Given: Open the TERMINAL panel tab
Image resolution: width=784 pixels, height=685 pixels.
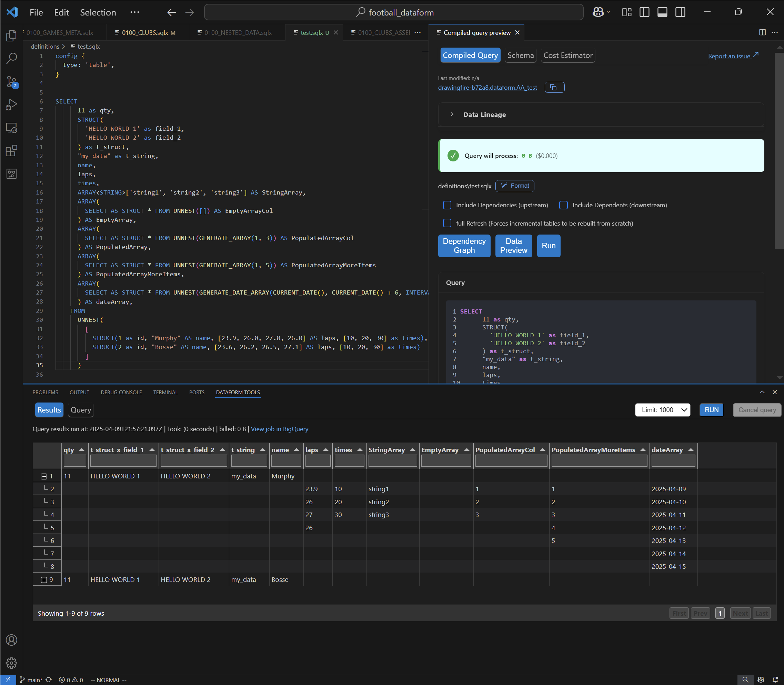Looking at the screenshot, I should 165,393.
